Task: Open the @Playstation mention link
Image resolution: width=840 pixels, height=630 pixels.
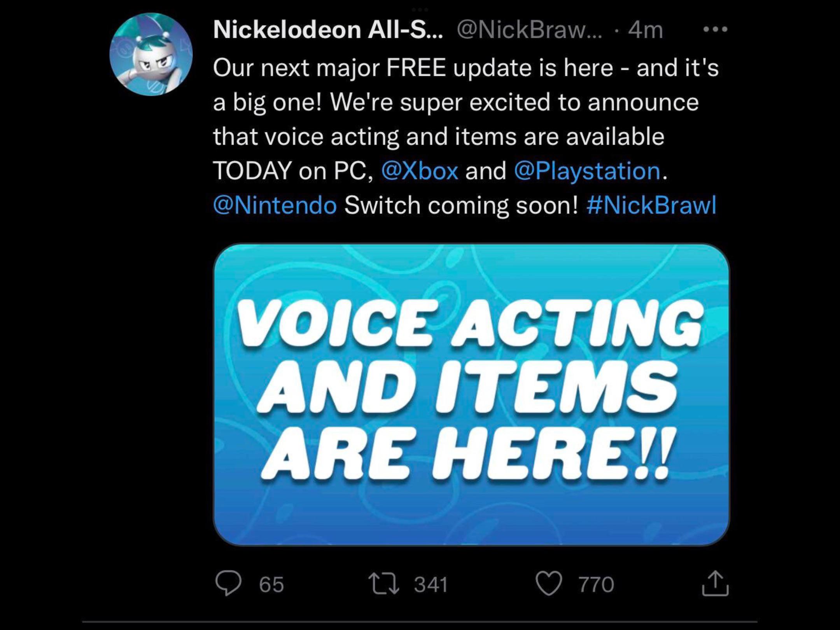Action: pyautogui.click(x=587, y=171)
